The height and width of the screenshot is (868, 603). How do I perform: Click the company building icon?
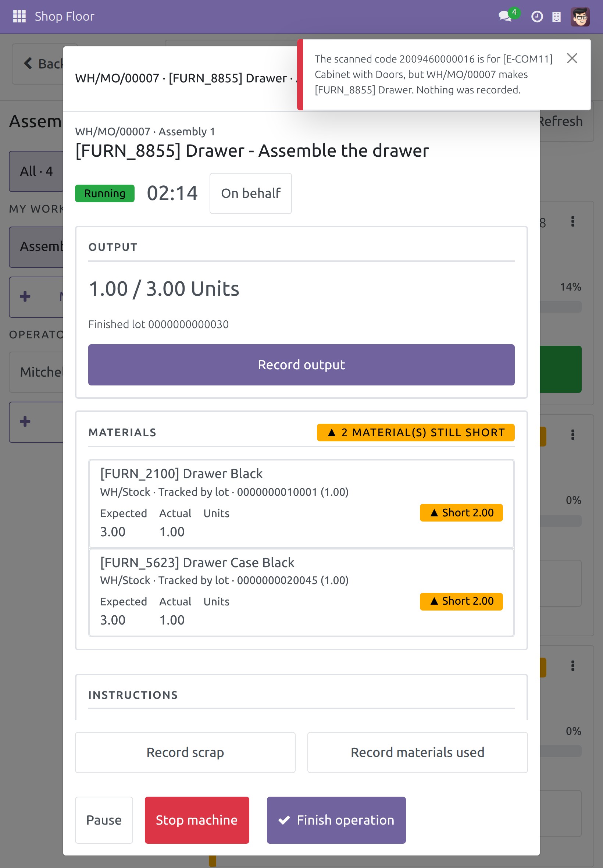556,17
